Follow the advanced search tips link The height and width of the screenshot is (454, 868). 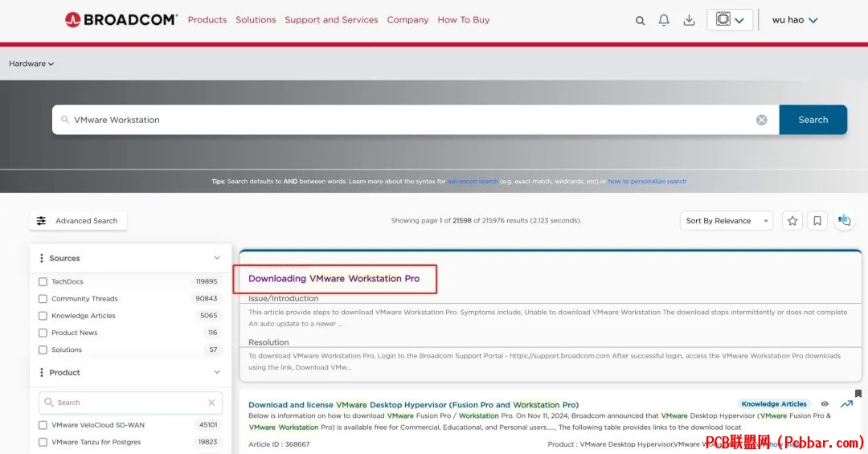(473, 181)
